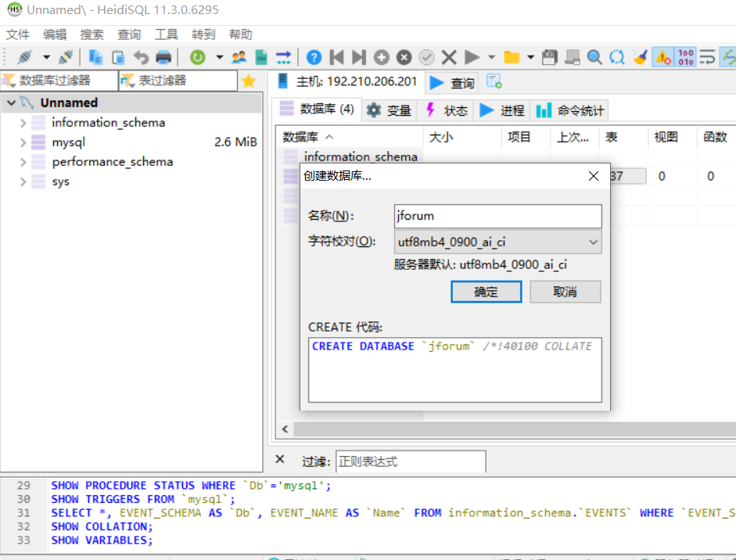Switch to the 主机 host tab
This screenshot has height=560, width=736.
pos(348,81)
